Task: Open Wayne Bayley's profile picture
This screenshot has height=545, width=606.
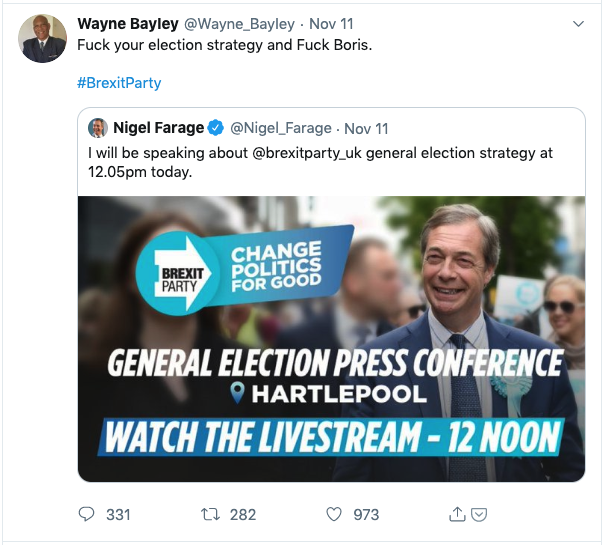Action: [44, 39]
